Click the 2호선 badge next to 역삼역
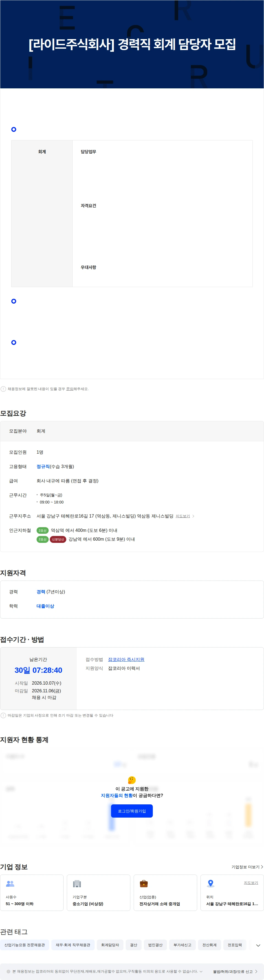The width and height of the screenshot is (264, 980). [42, 530]
